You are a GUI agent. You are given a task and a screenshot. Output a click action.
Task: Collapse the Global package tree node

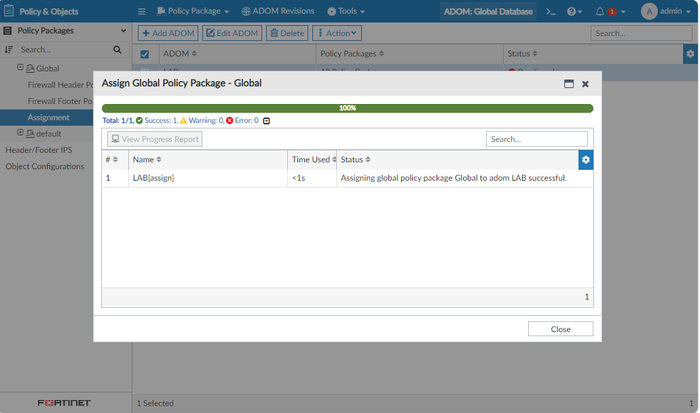pyautogui.click(x=20, y=67)
